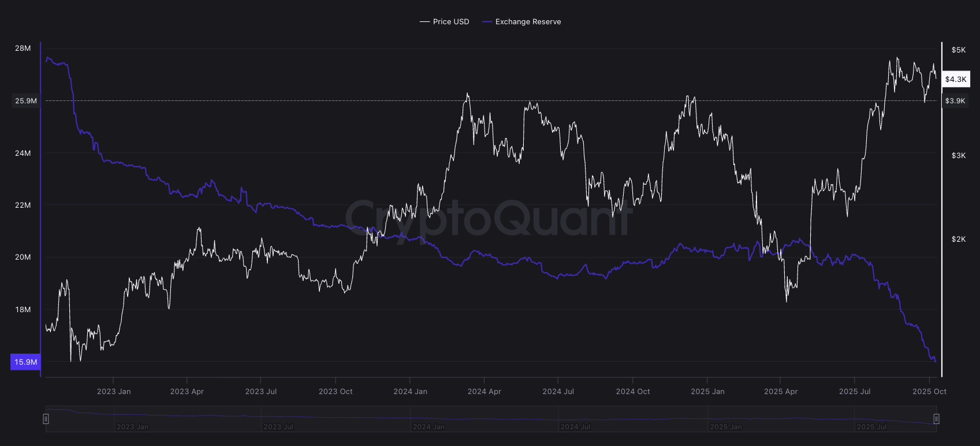The width and height of the screenshot is (980, 446).
Task: Grab the left handle of the range navigator
Action: tap(46, 419)
